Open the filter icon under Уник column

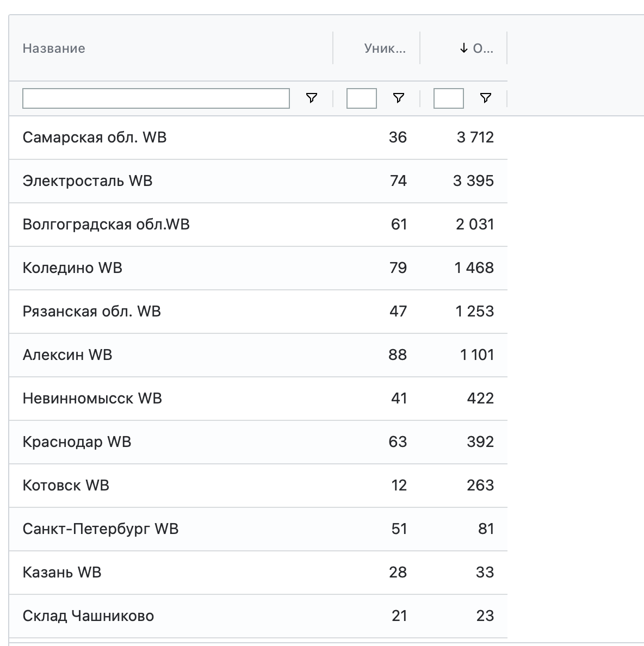[x=399, y=98]
